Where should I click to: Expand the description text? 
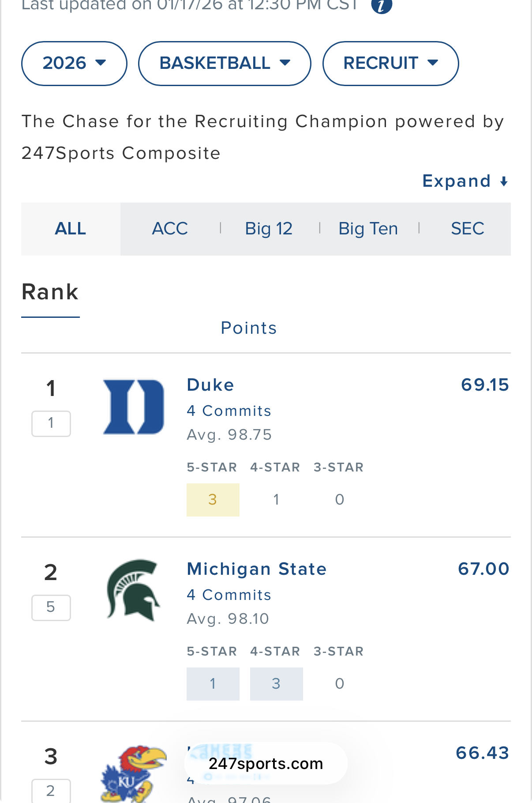click(x=465, y=181)
